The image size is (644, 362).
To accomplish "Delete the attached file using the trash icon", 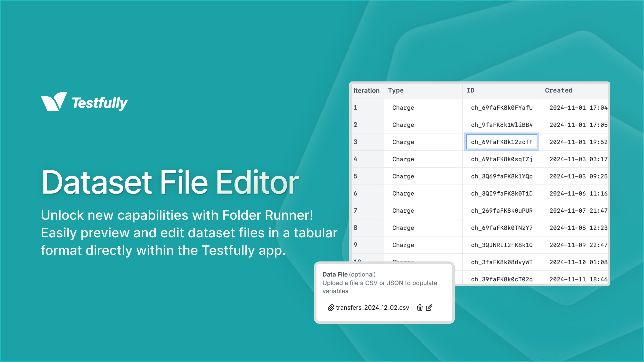I will (x=420, y=308).
